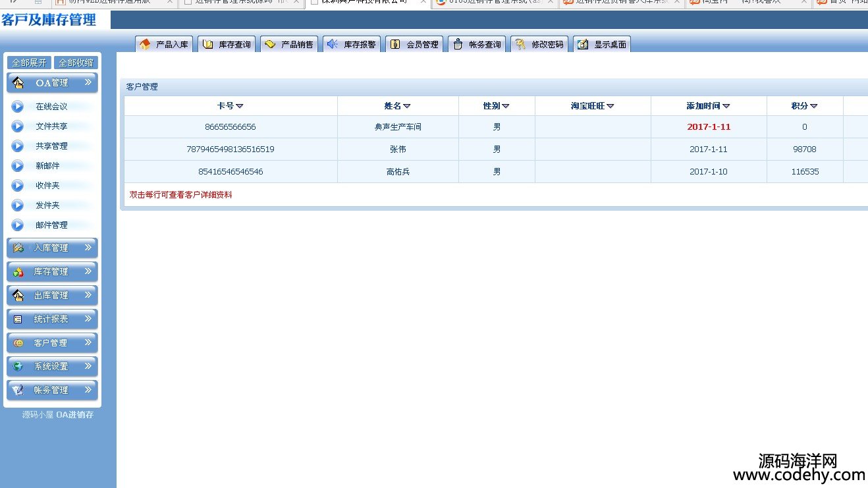Viewport: 868px width, 488px height.
Task: Expand the 客户管理 section chevron
Action: [x=88, y=342]
